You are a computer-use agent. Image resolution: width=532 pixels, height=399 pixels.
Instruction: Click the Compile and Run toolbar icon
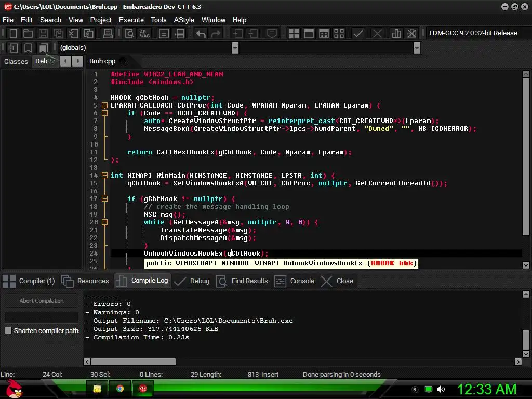324,34
